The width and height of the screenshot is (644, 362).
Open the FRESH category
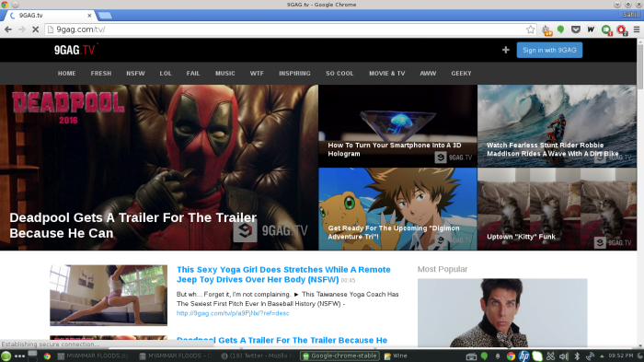point(101,73)
